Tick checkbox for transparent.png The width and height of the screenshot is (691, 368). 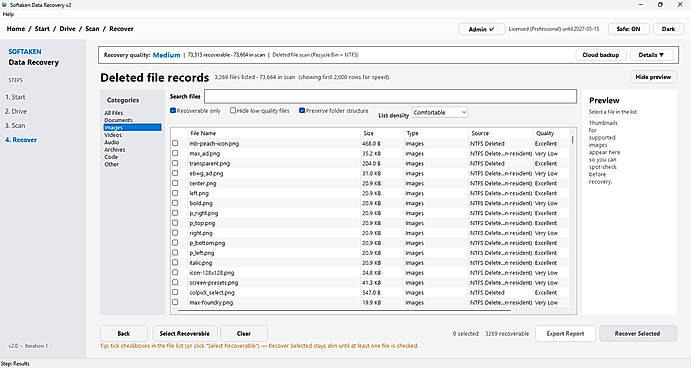pyautogui.click(x=175, y=163)
